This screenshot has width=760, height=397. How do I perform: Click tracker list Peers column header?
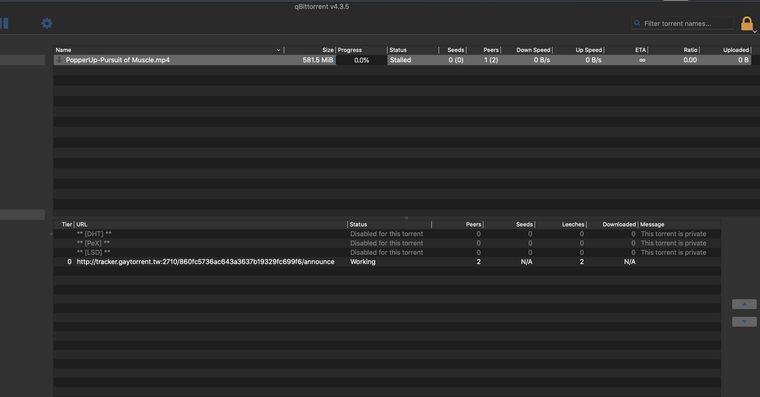[474, 224]
